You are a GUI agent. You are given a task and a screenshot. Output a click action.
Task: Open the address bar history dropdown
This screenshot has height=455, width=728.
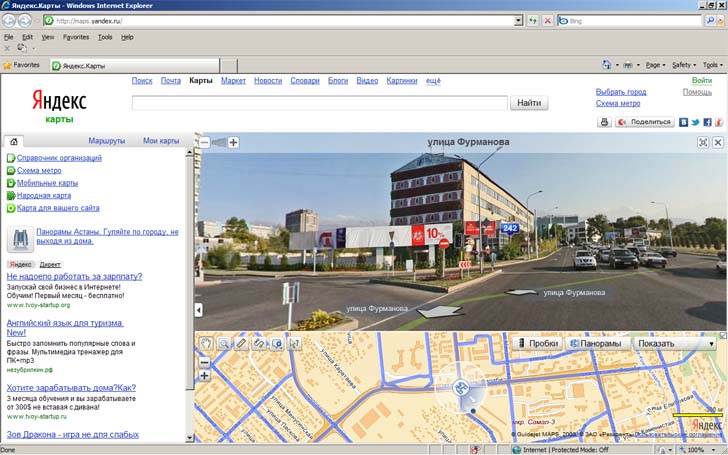pos(518,20)
